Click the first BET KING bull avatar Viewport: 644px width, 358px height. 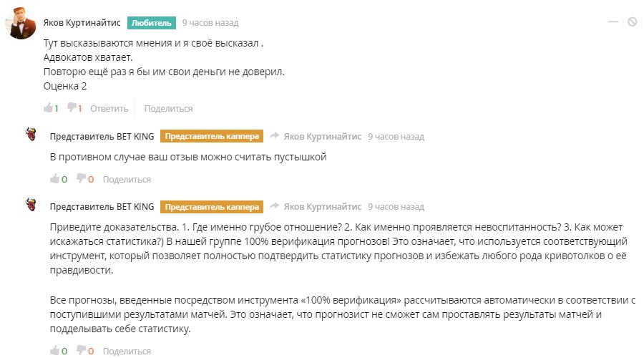point(31,135)
